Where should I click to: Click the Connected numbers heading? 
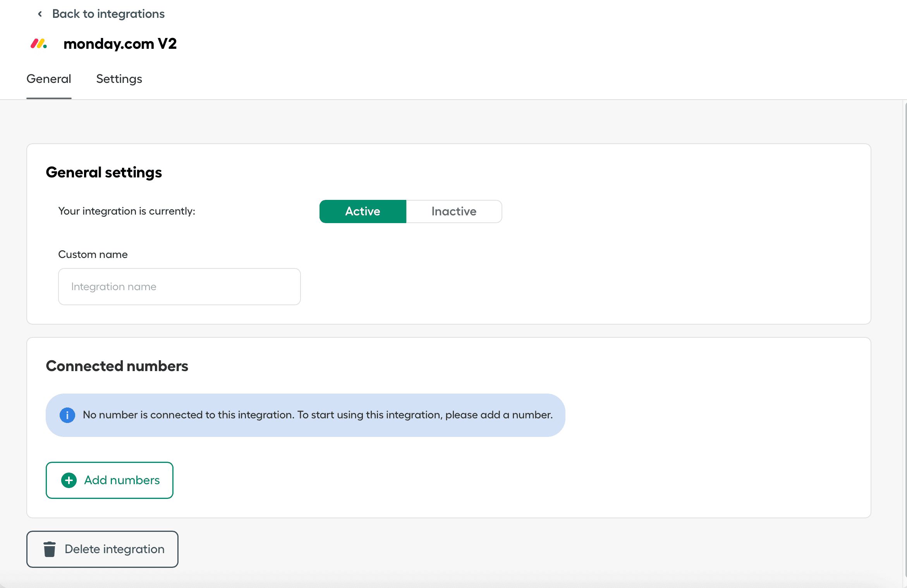[117, 366]
